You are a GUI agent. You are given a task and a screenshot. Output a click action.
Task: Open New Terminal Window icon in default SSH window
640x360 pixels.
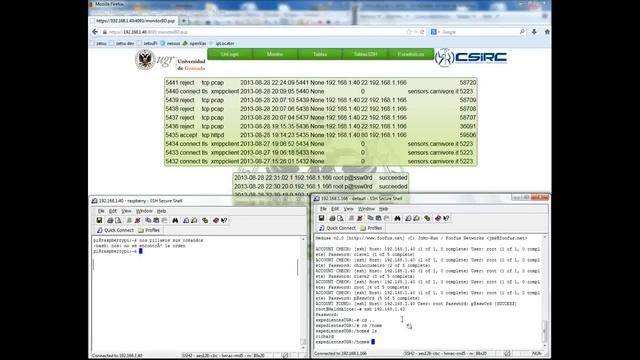pos(408,218)
